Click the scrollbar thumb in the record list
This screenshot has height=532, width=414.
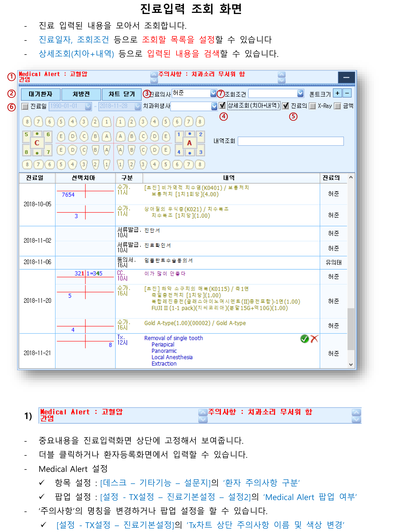[x=351, y=329]
